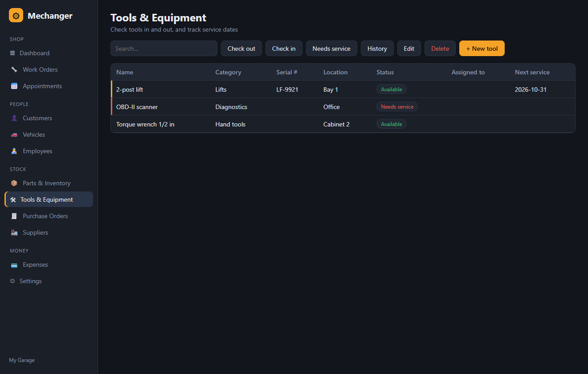Click the Edit button
The width and height of the screenshot is (588, 374).
click(409, 49)
